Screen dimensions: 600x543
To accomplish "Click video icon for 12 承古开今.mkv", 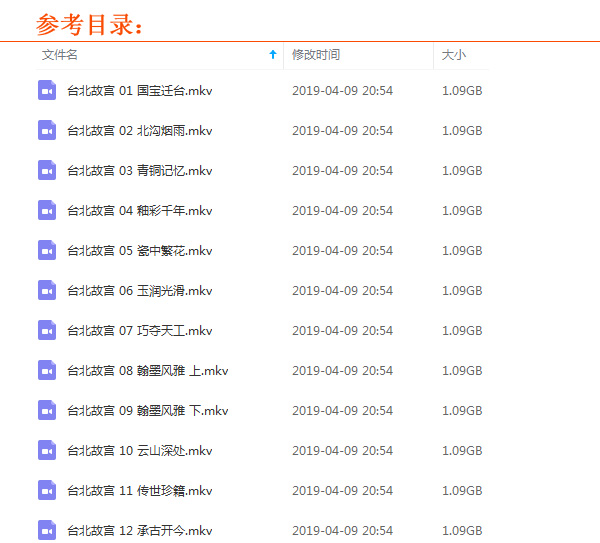I will coord(47,530).
